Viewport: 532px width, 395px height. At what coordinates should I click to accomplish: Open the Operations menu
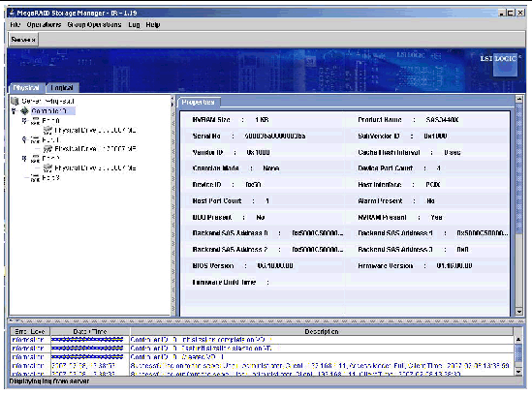point(44,25)
